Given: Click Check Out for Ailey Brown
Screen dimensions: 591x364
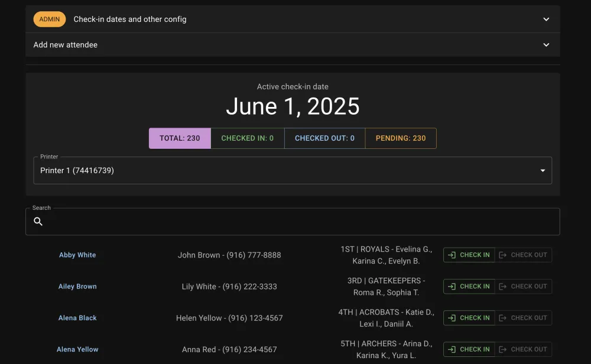Looking at the screenshot, I should pos(523,287).
